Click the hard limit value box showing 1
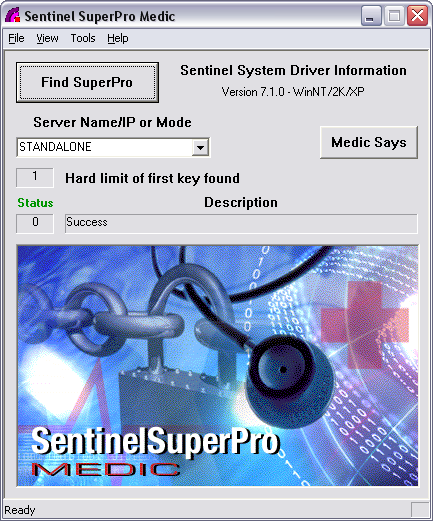Screen dimensions: 433x521 tap(35, 177)
